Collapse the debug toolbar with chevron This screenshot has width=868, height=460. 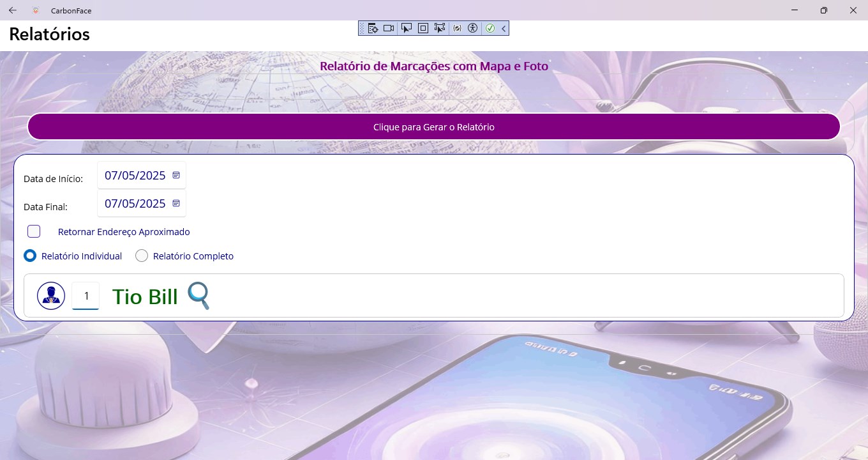[x=504, y=28]
